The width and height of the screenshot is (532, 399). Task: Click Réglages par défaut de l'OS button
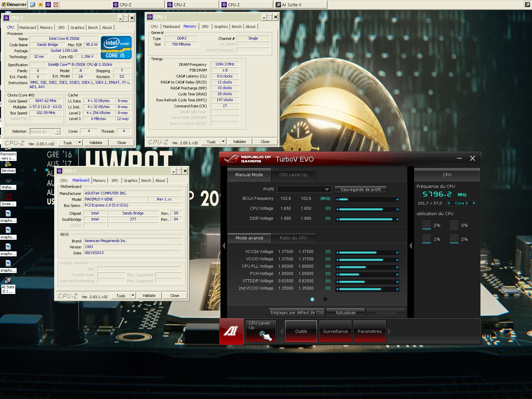pyautogui.click(x=297, y=313)
